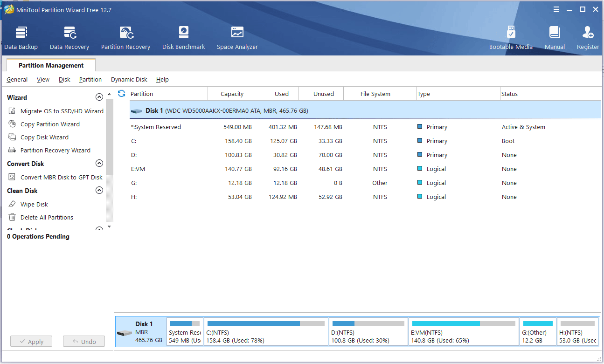604x364 pixels.
Task: Expand the Check Disk section chevron
Action: click(99, 229)
